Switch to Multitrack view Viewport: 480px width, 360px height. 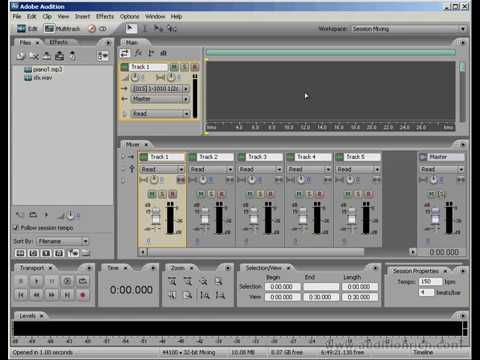coord(62,29)
